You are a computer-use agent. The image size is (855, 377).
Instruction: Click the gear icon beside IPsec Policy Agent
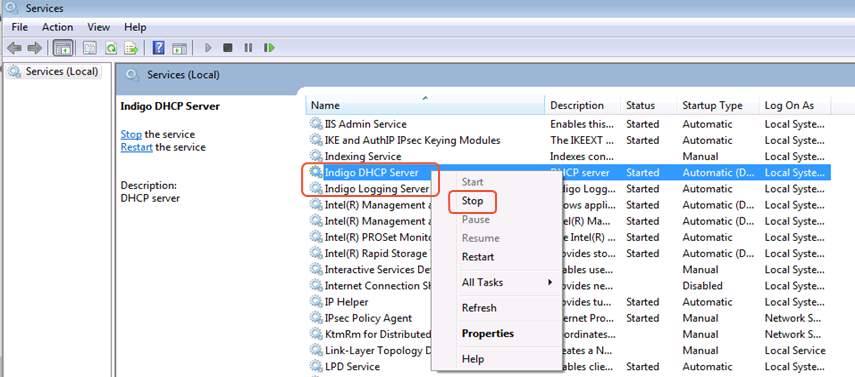tap(316, 318)
